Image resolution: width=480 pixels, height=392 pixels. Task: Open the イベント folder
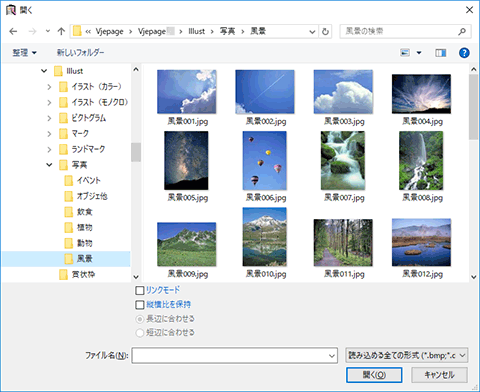pyautogui.click(x=82, y=180)
